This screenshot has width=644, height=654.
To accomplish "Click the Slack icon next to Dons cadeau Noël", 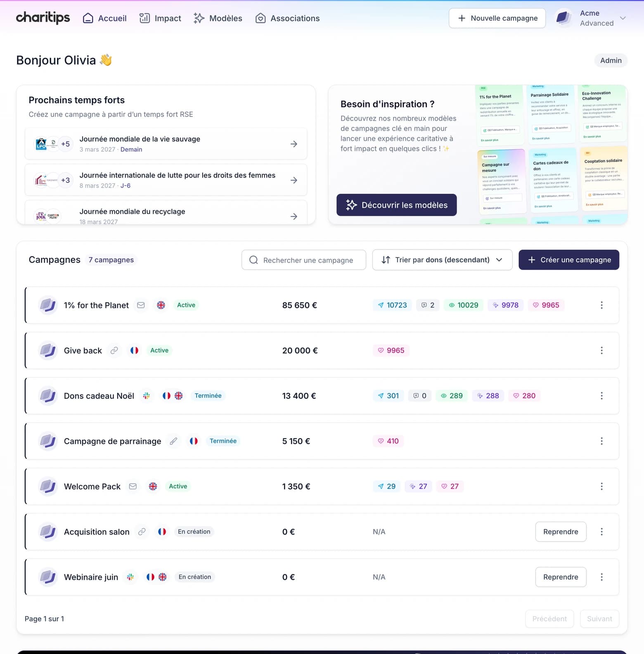I will point(146,396).
